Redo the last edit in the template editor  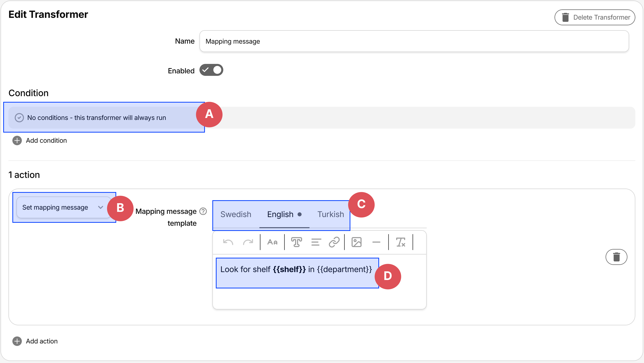point(248,242)
